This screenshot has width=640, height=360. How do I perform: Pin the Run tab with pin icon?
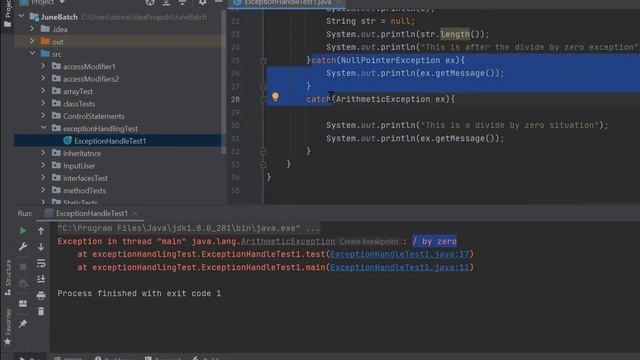coord(23,324)
